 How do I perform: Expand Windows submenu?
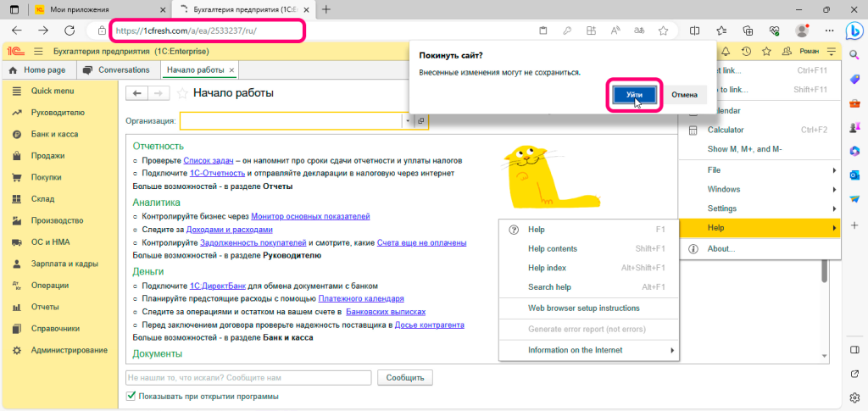(x=759, y=189)
